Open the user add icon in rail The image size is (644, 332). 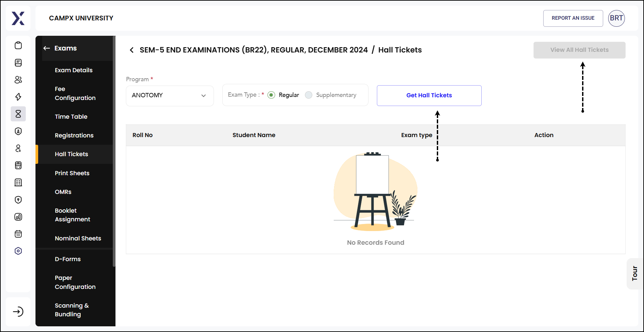tap(18, 148)
